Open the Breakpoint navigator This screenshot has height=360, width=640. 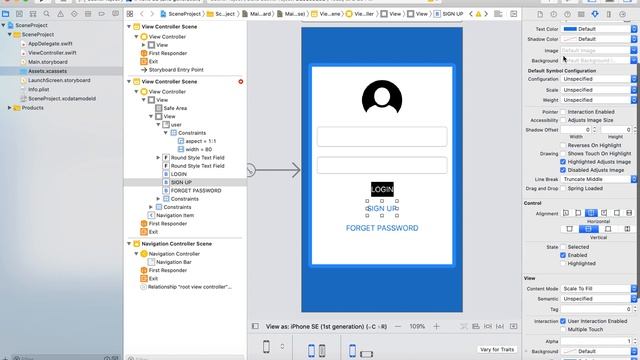point(102,14)
